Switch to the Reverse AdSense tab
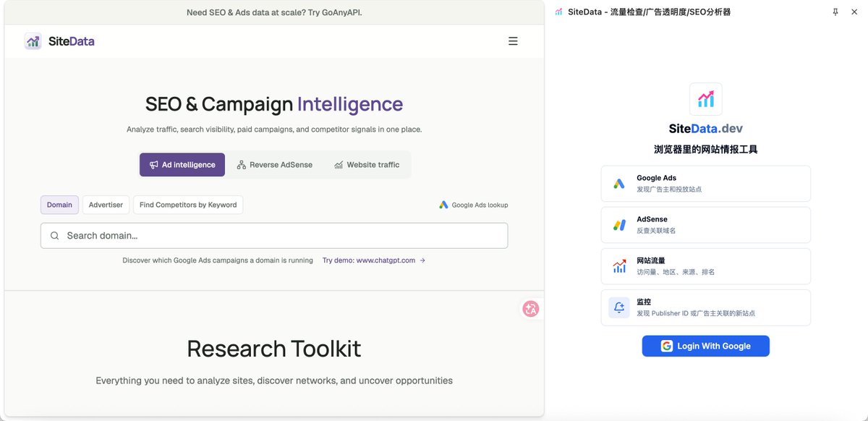The image size is (868, 421). tap(275, 165)
